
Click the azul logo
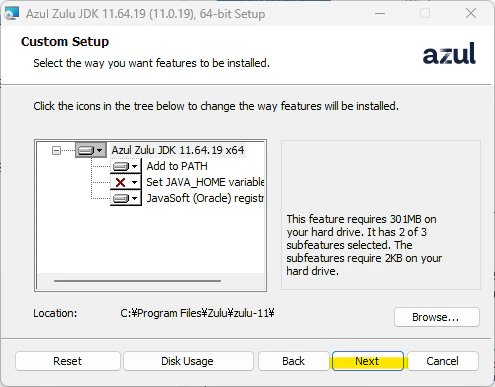[x=449, y=53]
